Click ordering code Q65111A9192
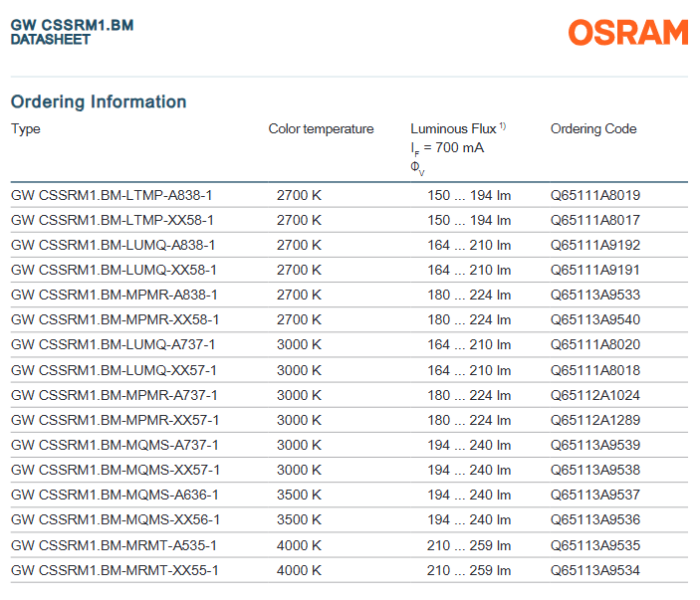Image resolution: width=700 pixels, height=600 pixels. tap(595, 246)
